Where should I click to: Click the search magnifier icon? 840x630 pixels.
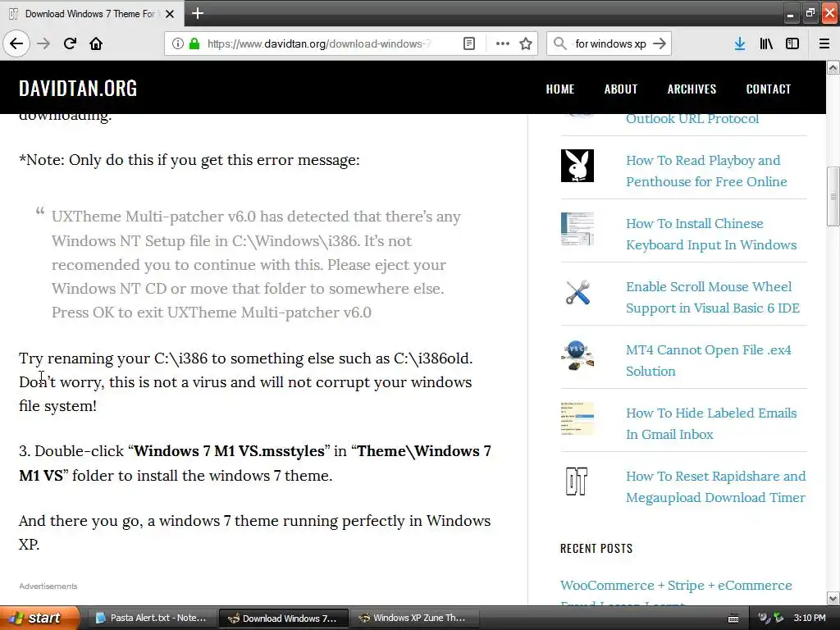pos(559,43)
